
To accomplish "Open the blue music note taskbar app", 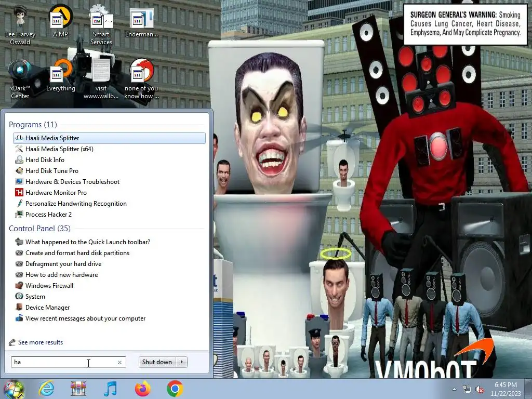I will (x=110, y=389).
